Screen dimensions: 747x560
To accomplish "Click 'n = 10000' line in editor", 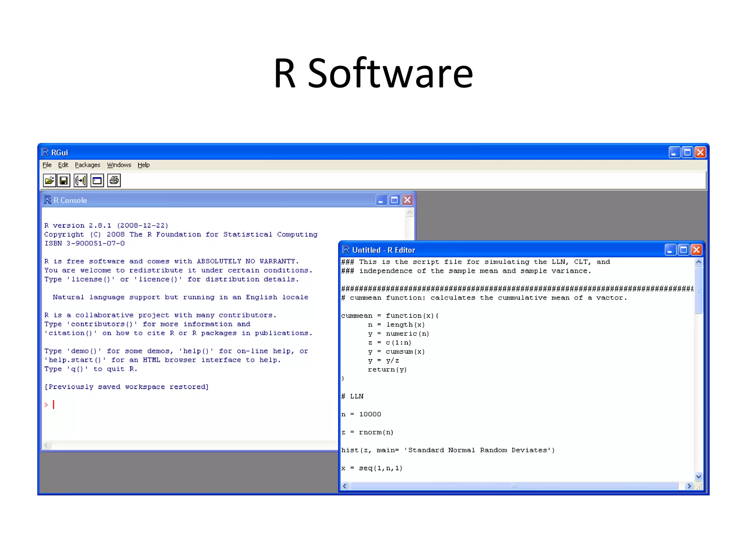I will (x=361, y=414).
